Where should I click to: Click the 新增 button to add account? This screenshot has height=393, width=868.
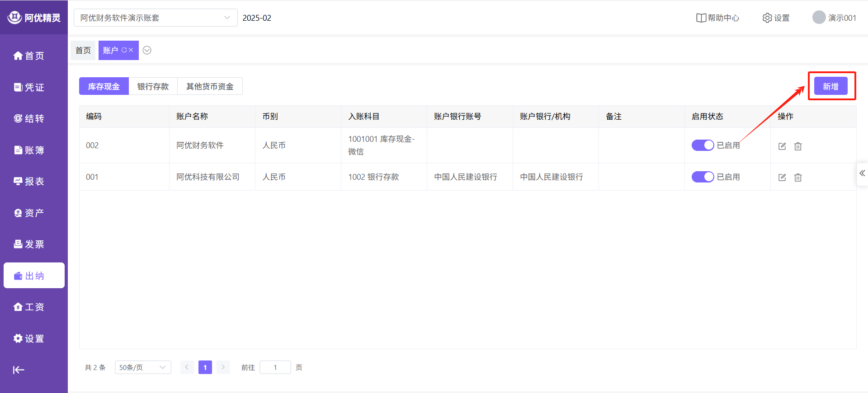point(830,86)
